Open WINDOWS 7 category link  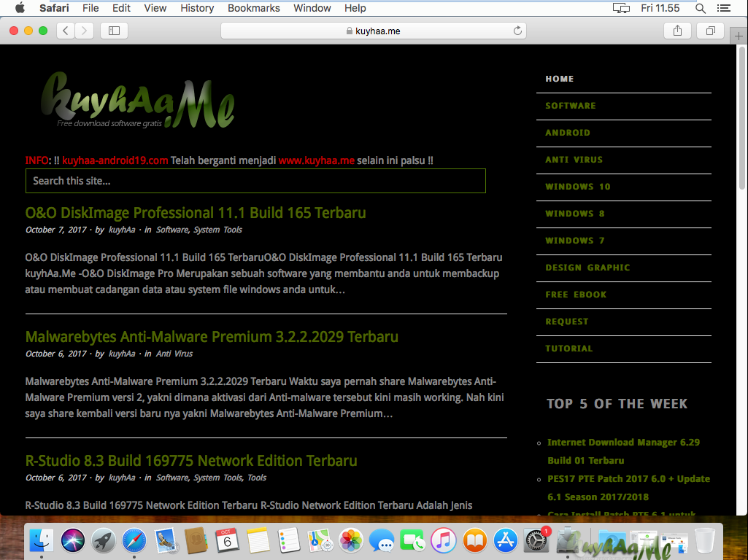pos(575,241)
